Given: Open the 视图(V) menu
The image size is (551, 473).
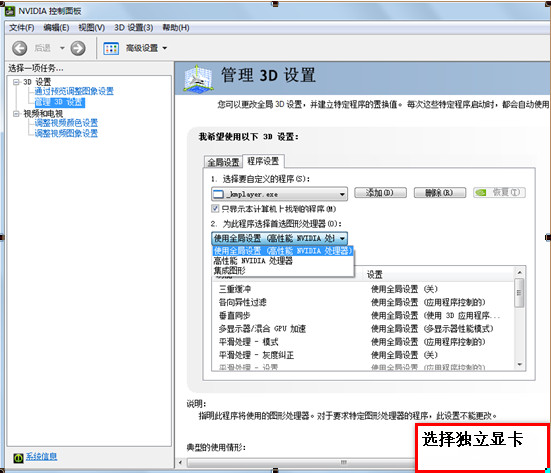Looking at the screenshot, I should (x=91, y=27).
